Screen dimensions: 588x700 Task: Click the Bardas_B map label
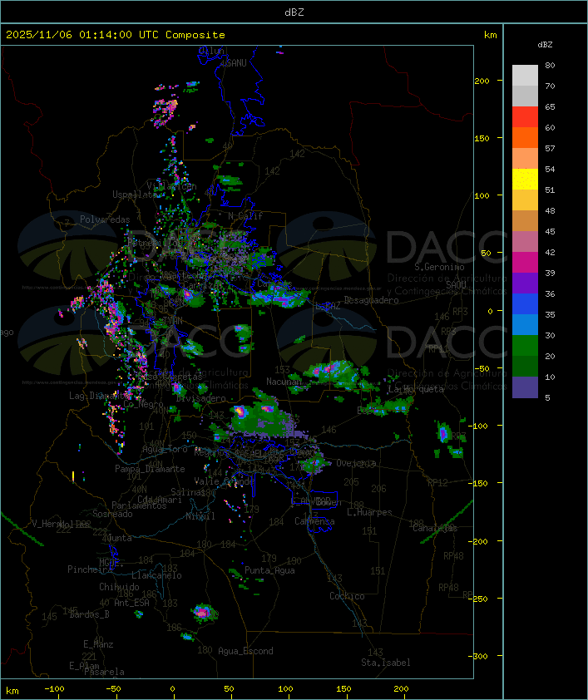89,614
